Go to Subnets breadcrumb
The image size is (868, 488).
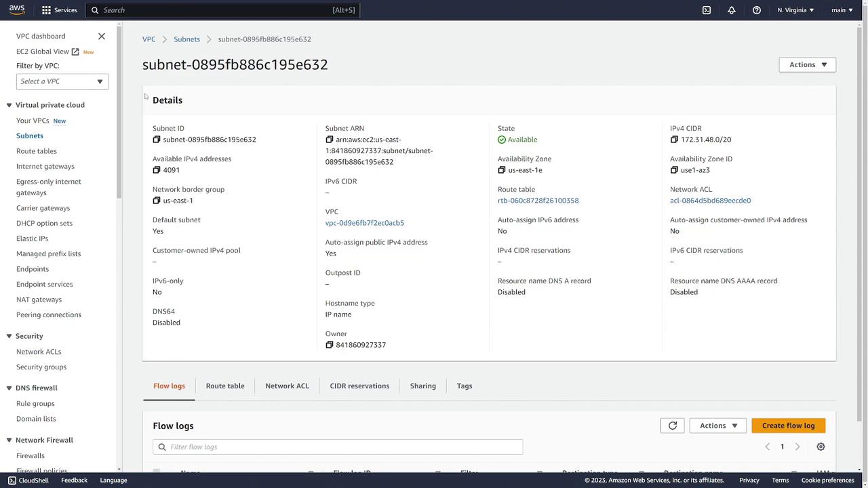[x=186, y=39]
